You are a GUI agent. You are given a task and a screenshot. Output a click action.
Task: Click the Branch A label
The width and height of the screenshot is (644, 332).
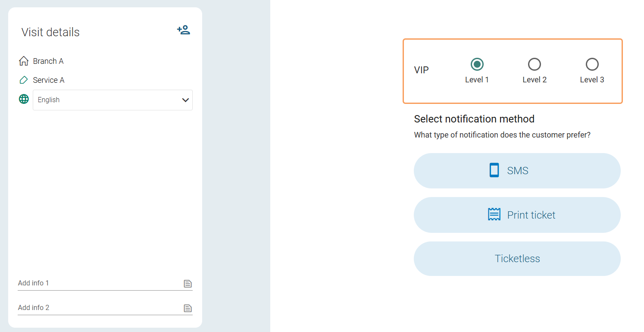tap(48, 61)
